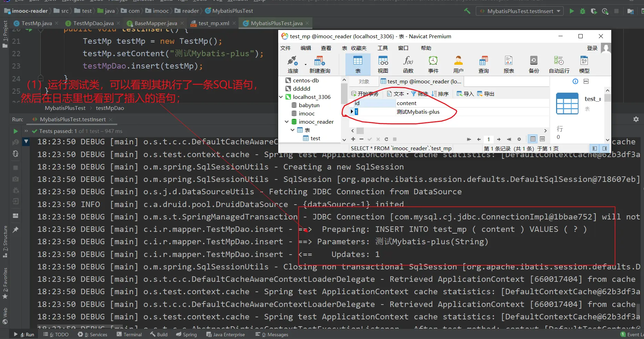Open the Function (函数) icon
This screenshot has width=644, height=339.
(408, 64)
